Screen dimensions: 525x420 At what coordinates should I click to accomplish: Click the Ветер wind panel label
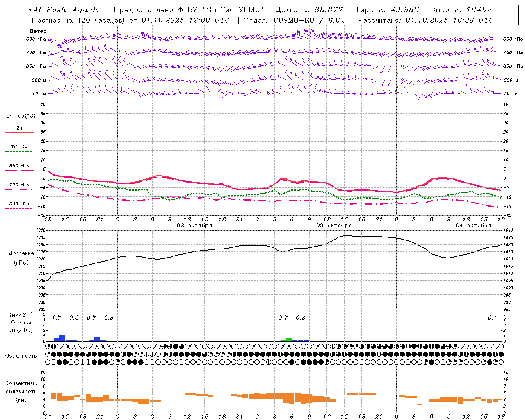coord(38,31)
